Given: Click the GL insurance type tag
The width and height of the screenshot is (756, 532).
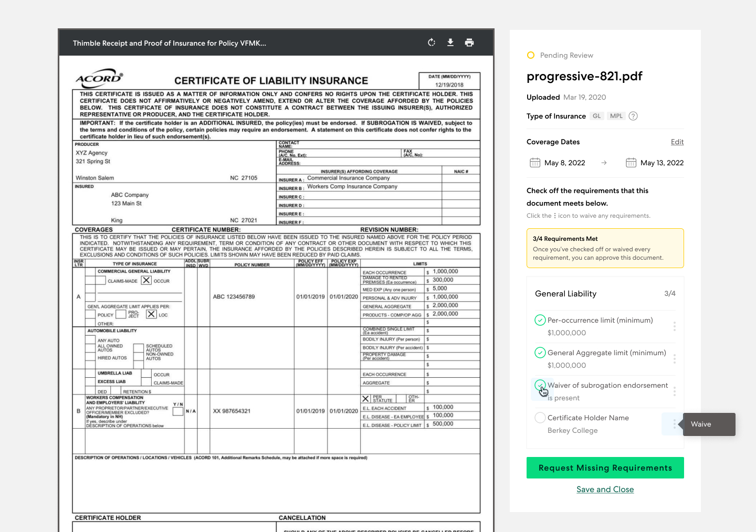Looking at the screenshot, I should (x=596, y=116).
